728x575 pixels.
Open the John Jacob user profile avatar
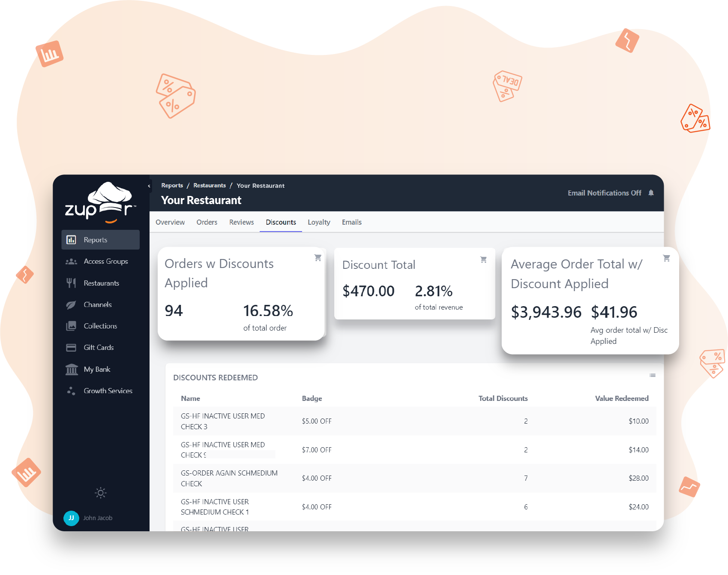(x=71, y=518)
